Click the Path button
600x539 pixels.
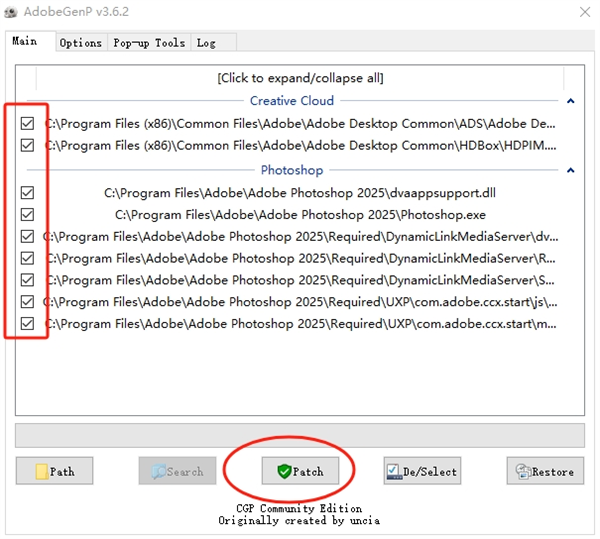(x=54, y=471)
